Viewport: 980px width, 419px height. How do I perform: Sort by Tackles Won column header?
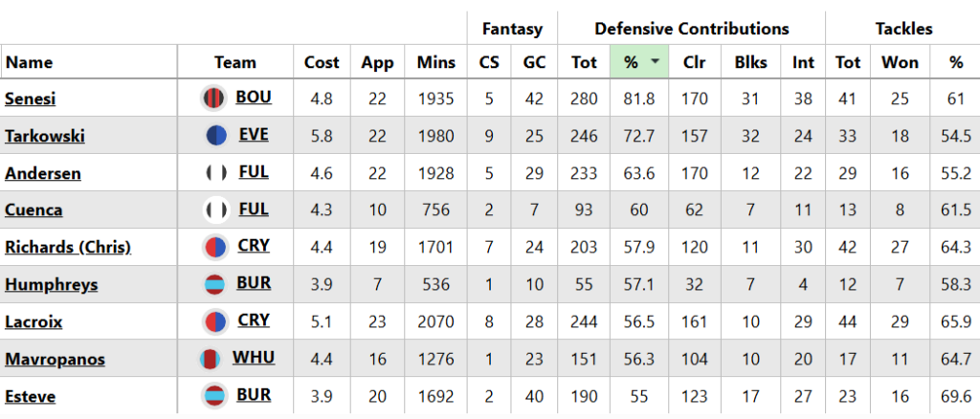pyautogui.click(x=900, y=62)
